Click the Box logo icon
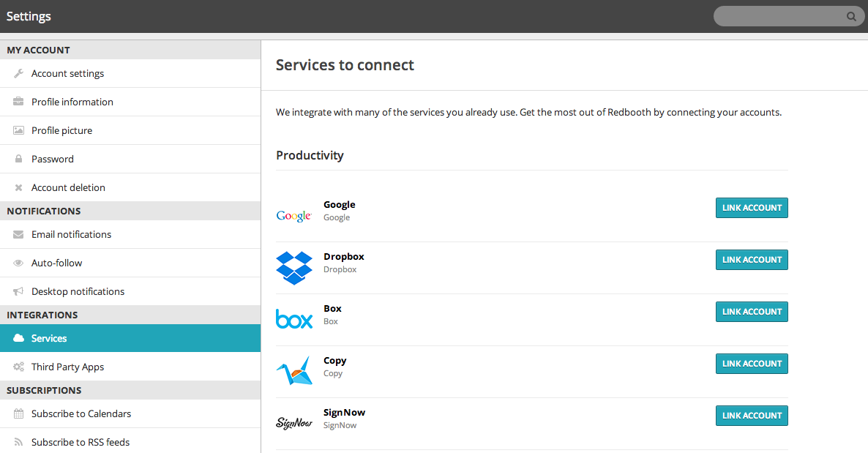The width and height of the screenshot is (868, 453). click(294, 320)
